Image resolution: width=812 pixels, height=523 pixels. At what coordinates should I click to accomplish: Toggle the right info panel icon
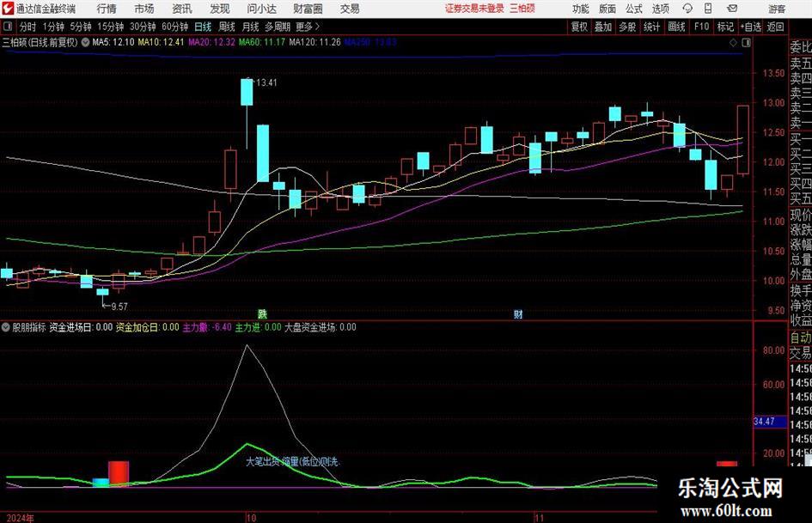point(746,42)
